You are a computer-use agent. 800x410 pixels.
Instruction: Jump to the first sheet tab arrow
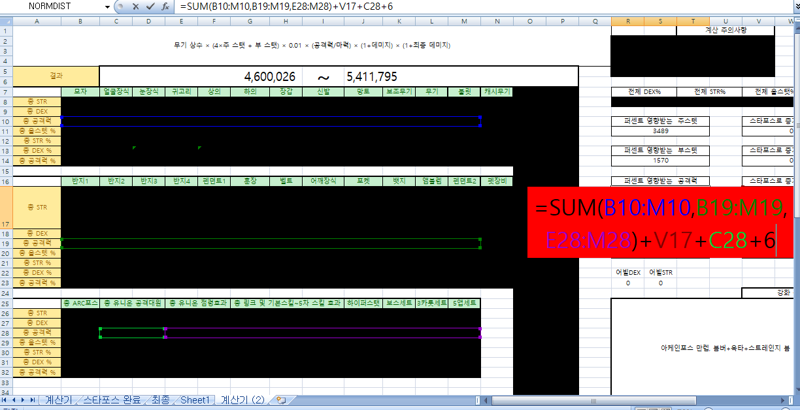[6, 400]
